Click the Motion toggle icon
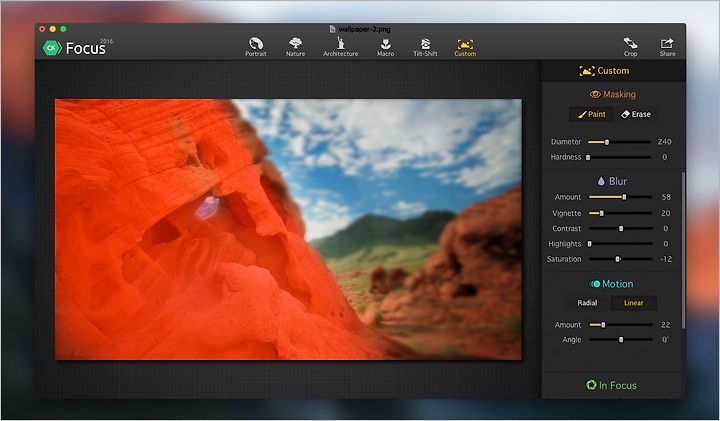Screen dimensions: 720x421 tap(595, 284)
